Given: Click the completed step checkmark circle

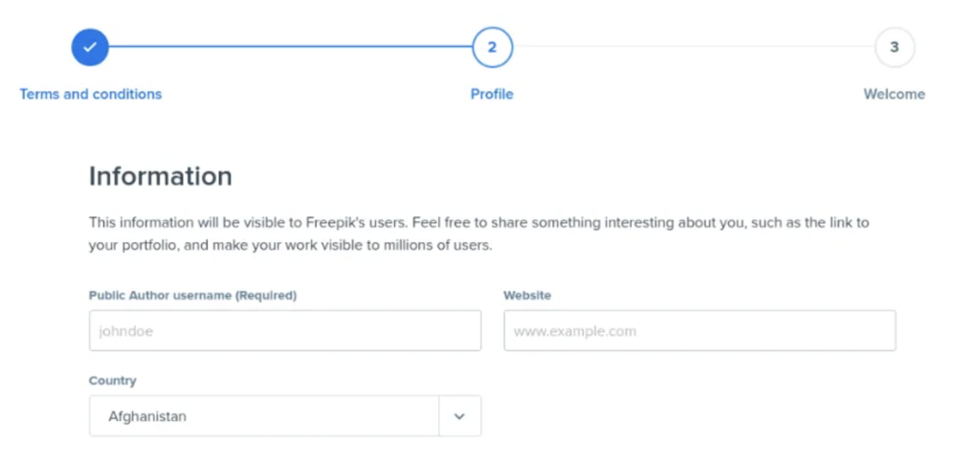Looking at the screenshot, I should (90, 47).
